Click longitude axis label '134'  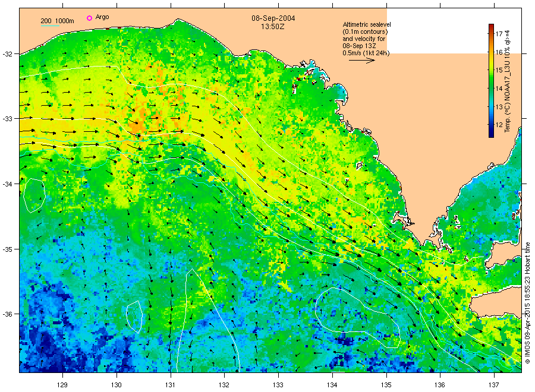tap(332, 385)
